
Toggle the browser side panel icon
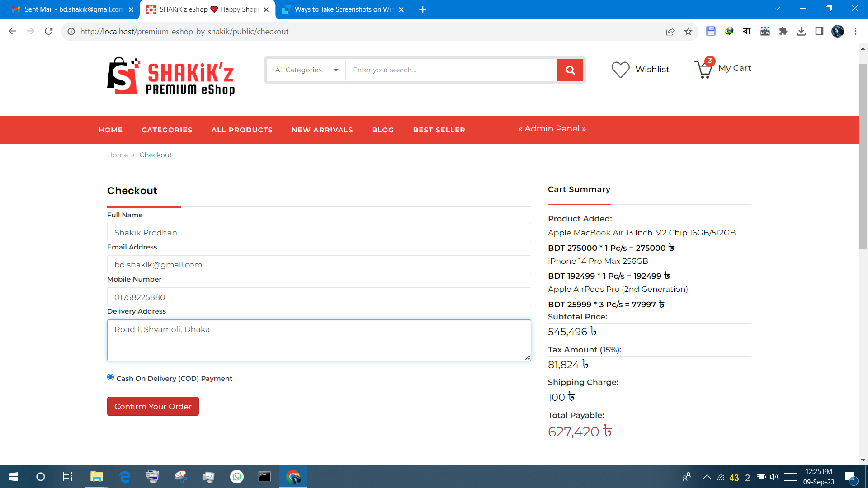pyautogui.click(x=819, y=31)
